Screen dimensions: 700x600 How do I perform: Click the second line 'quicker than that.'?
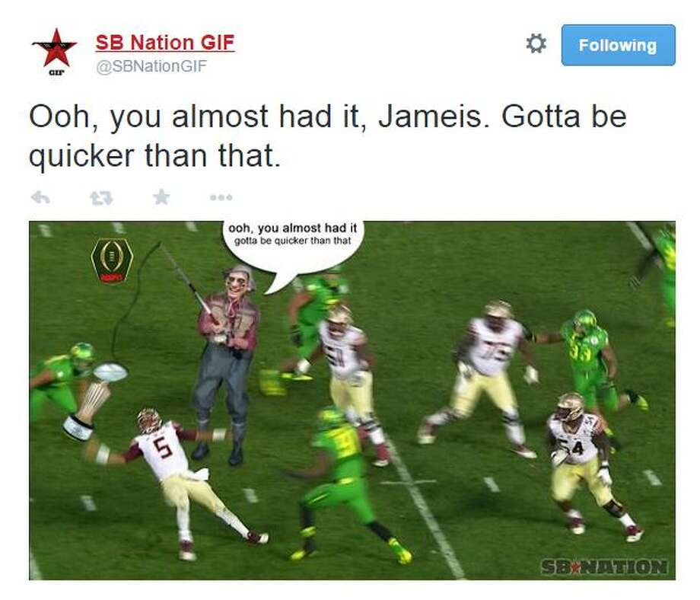click(x=155, y=156)
